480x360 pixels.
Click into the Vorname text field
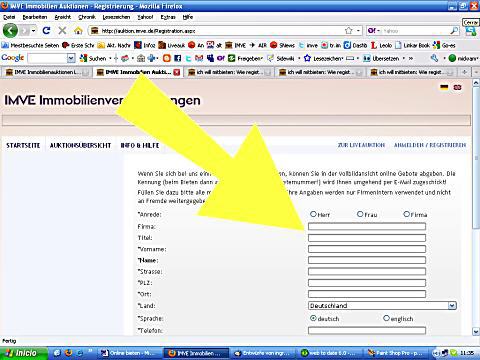click(367, 249)
